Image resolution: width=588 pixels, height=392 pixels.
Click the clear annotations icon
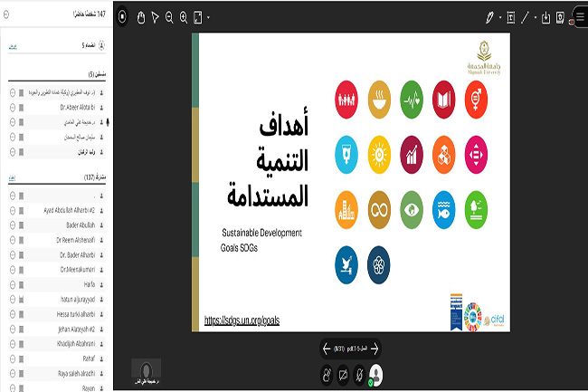click(560, 17)
